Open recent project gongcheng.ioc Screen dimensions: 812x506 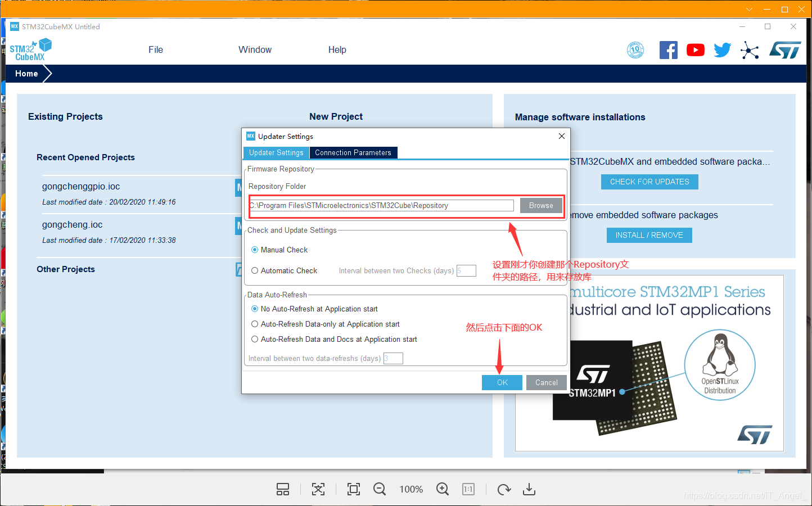(x=73, y=224)
